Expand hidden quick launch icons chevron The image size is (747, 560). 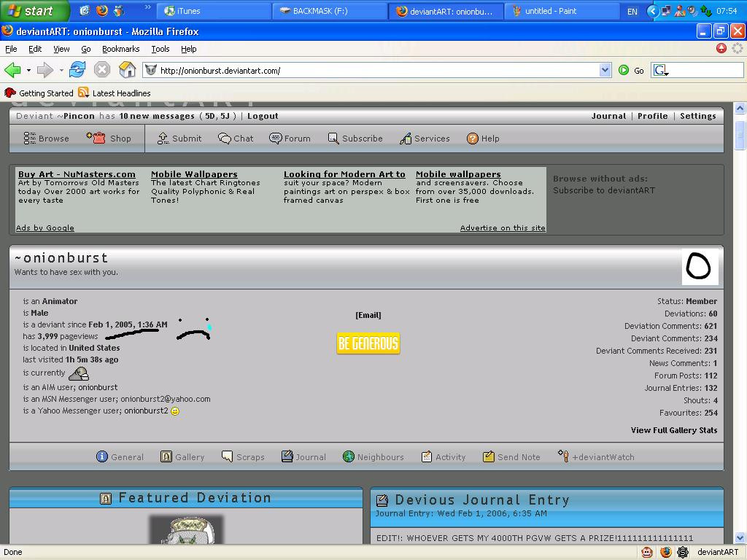pos(147,7)
